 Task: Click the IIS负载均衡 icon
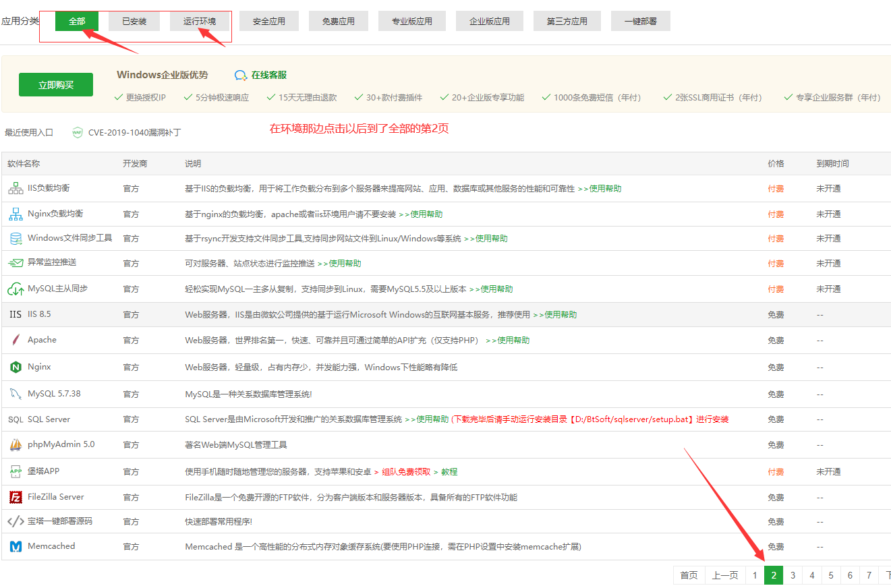point(16,189)
